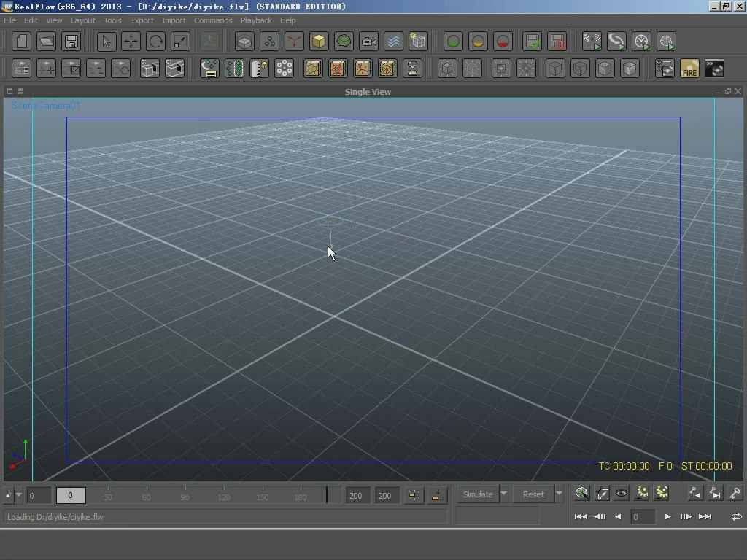Step back one frame
Viewport: 747px width, 560px height.
tap(600, 517)
